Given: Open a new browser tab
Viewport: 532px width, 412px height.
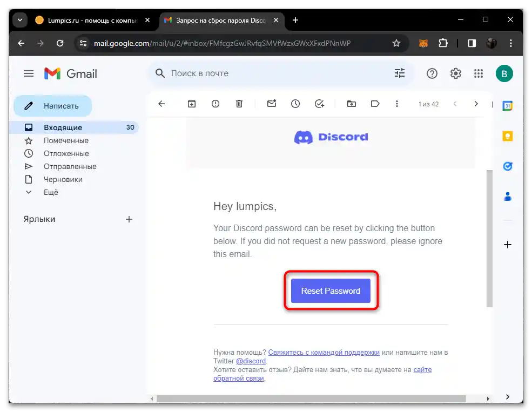Looking at the screenshot, I should pos(295,21).
